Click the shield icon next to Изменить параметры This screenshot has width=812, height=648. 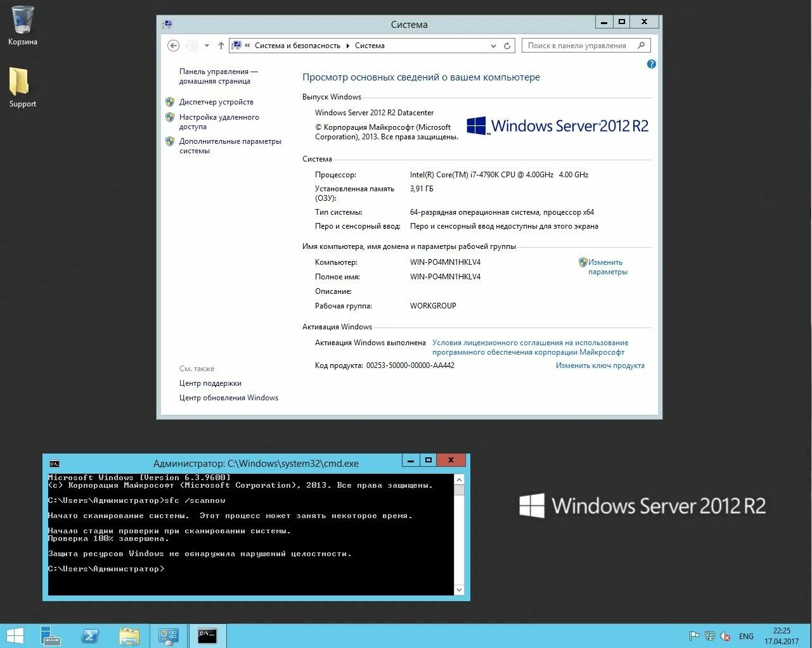coord(583,262)
